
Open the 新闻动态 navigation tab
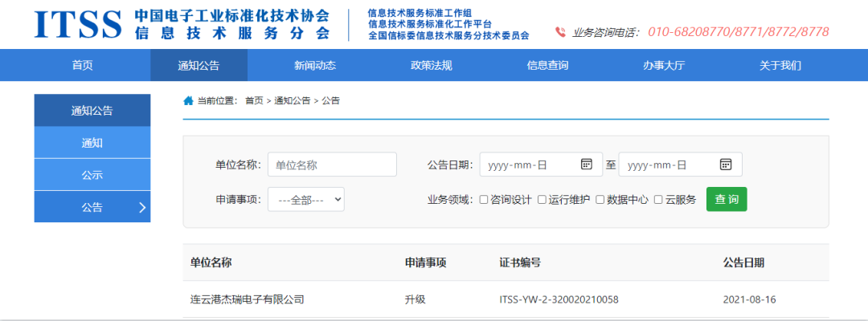[314, 65]
